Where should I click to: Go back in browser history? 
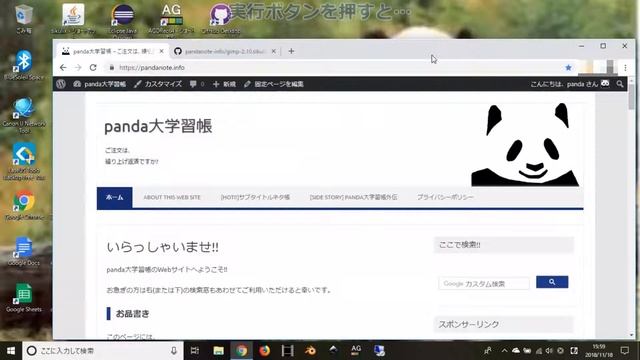[x=63, y=67]
